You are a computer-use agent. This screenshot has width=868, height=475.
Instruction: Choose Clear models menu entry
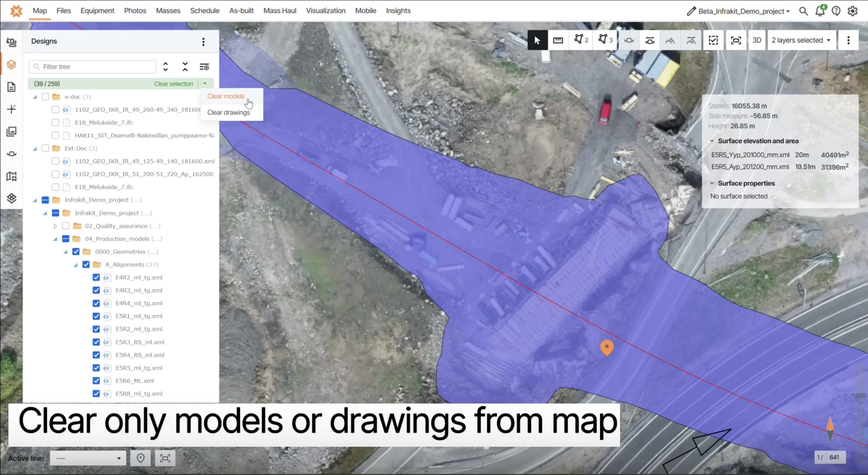pos(226,96)
